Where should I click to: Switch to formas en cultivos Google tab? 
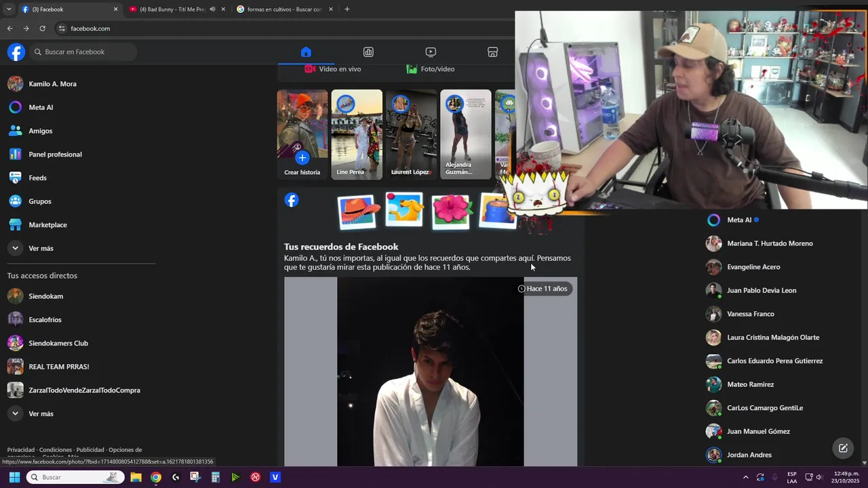click(285, 9)
